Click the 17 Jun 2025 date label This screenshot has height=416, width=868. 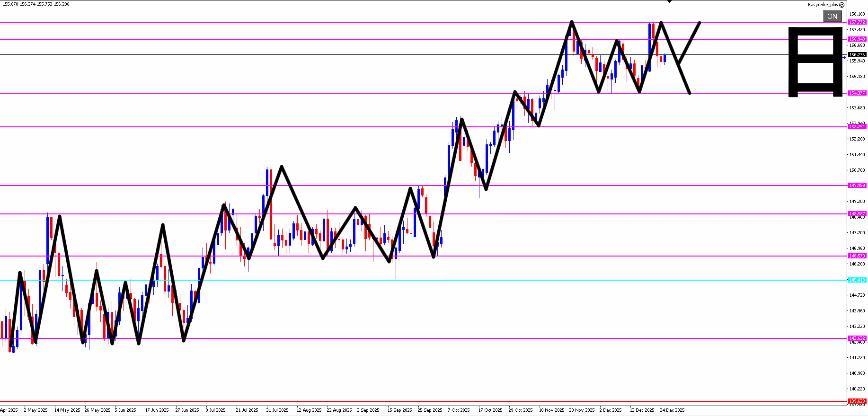pyautogui.click(x=157, y=410)
